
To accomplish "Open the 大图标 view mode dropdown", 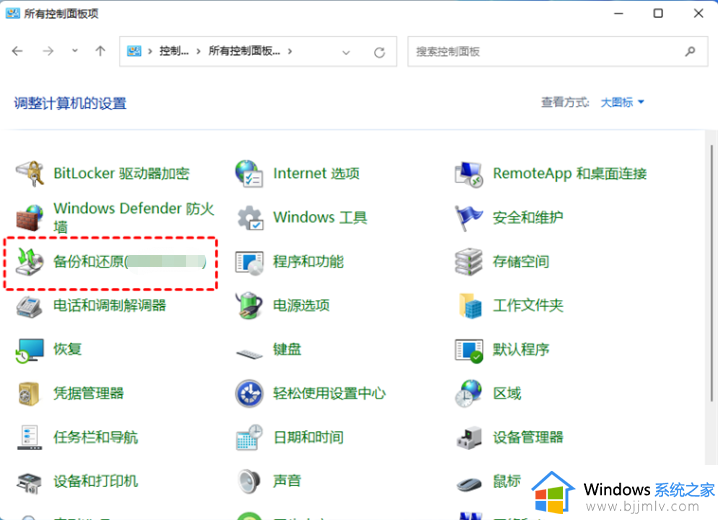I will (622, 102).
